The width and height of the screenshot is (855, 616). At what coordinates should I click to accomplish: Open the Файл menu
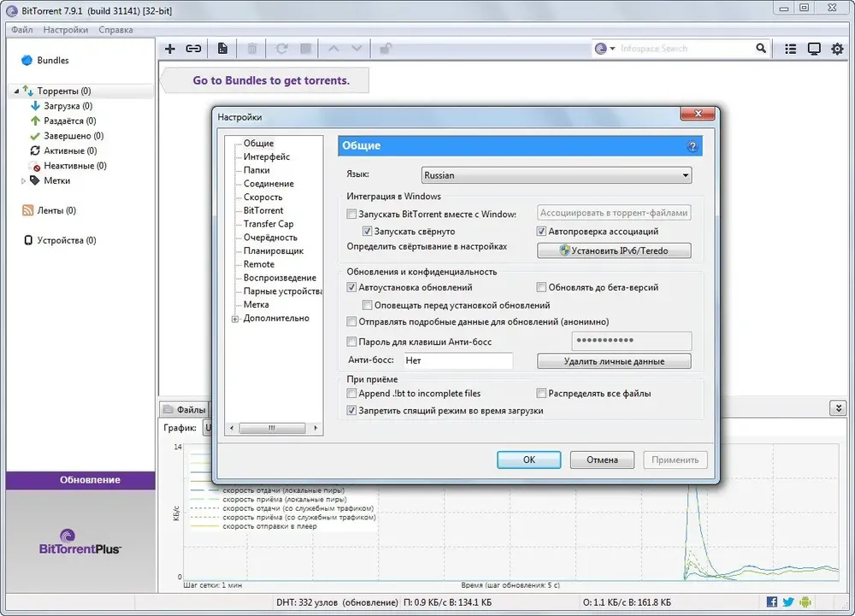tap(22, 30)
